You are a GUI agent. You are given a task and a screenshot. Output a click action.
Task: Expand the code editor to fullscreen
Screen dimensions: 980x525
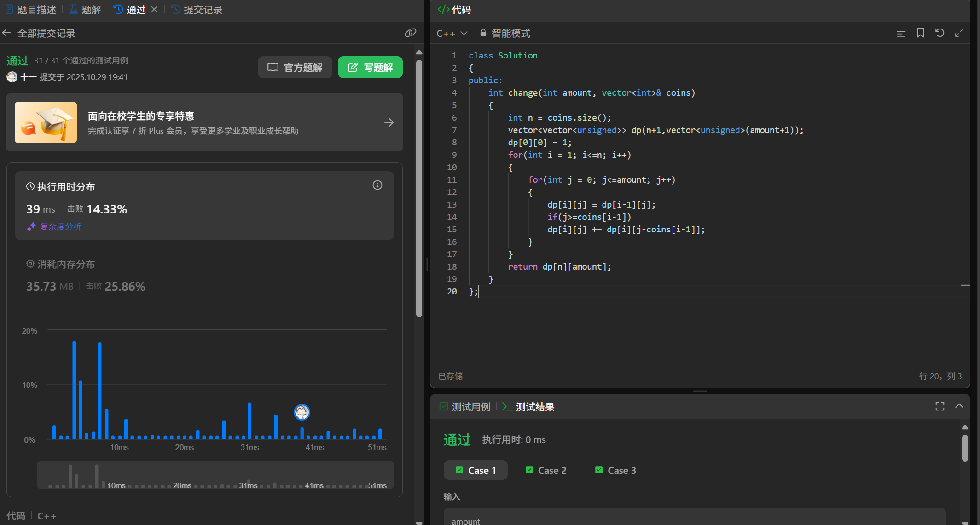click(959, 33)
